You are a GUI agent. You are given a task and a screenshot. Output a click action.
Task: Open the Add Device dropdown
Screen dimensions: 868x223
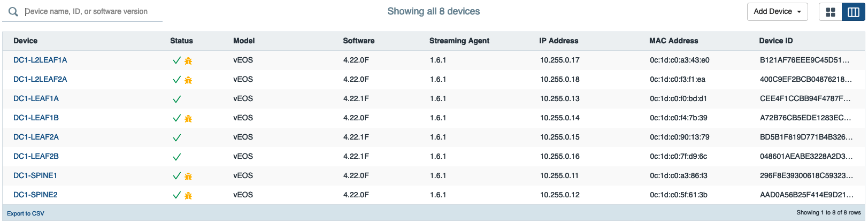(777, 12)
